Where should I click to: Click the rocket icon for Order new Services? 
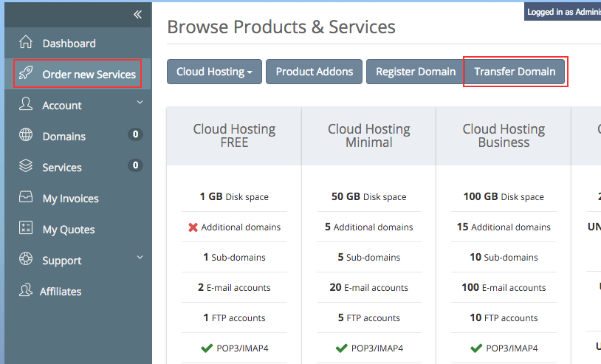26,74
